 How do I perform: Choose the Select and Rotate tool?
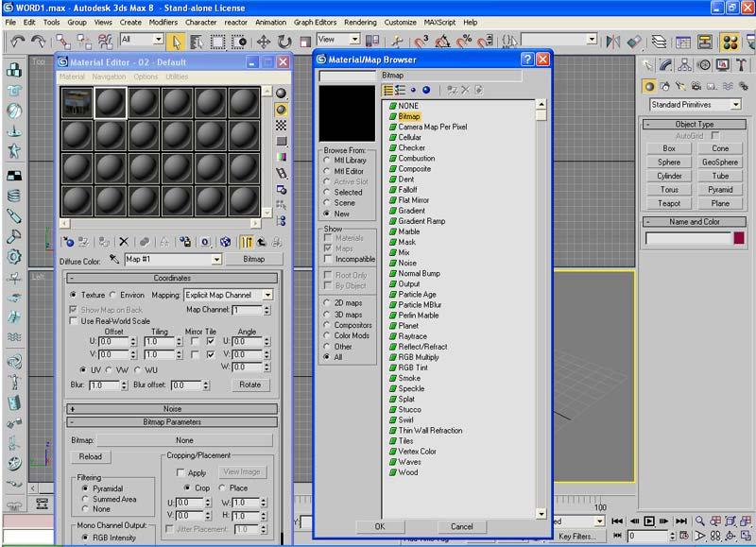click(285, 42)
